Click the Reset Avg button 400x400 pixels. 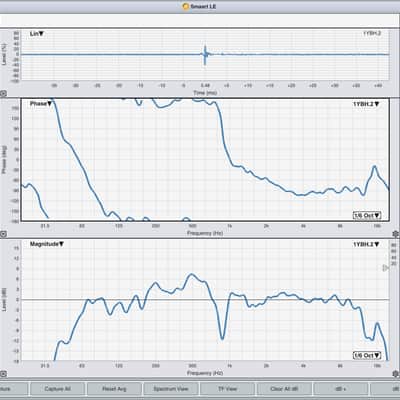[114, 389]
